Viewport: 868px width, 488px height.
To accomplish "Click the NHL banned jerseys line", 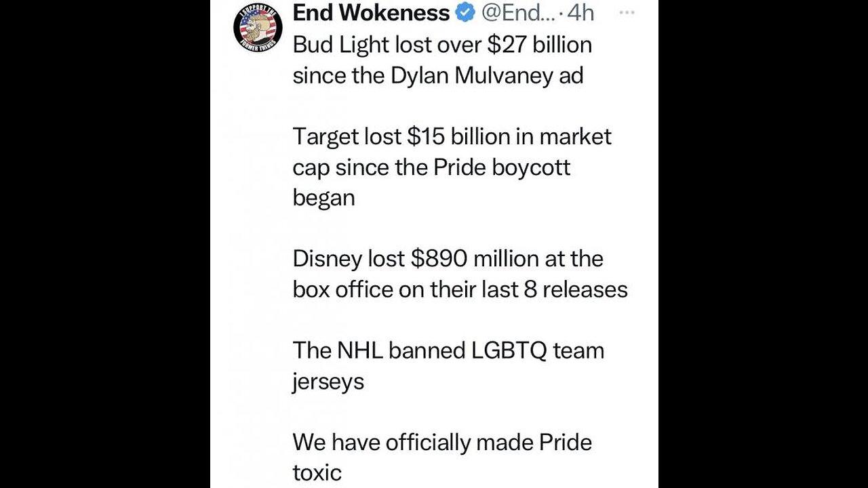I will tap(448, 350).
